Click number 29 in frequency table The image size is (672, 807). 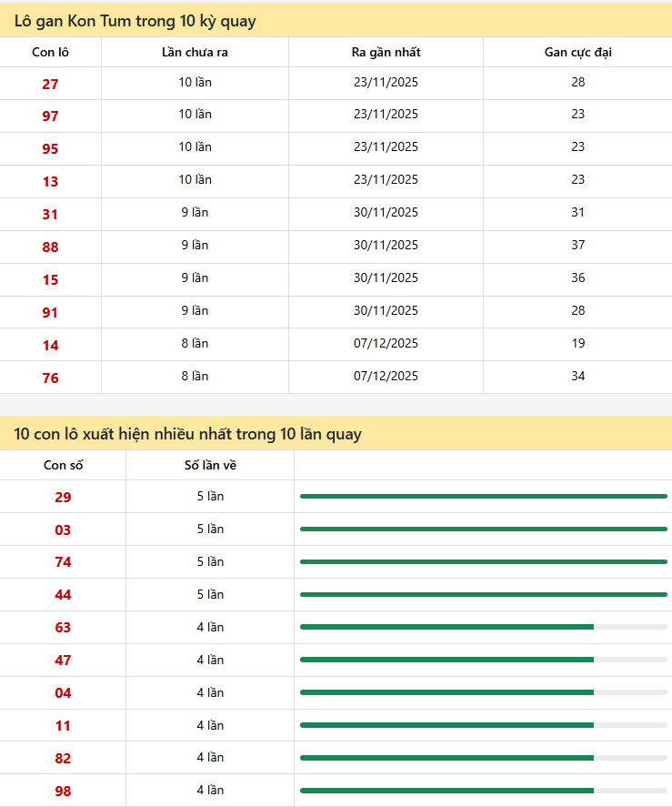click(x=63, y=498)
